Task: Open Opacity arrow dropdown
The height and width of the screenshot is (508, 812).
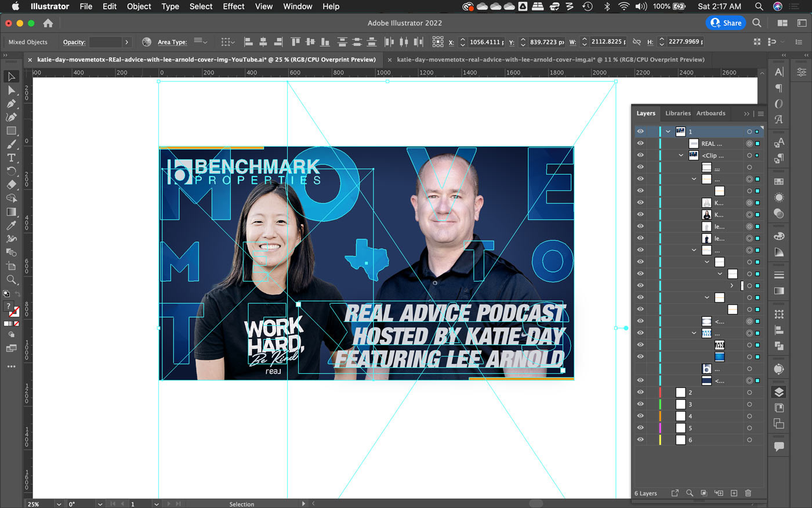Action: coord(126,42)
